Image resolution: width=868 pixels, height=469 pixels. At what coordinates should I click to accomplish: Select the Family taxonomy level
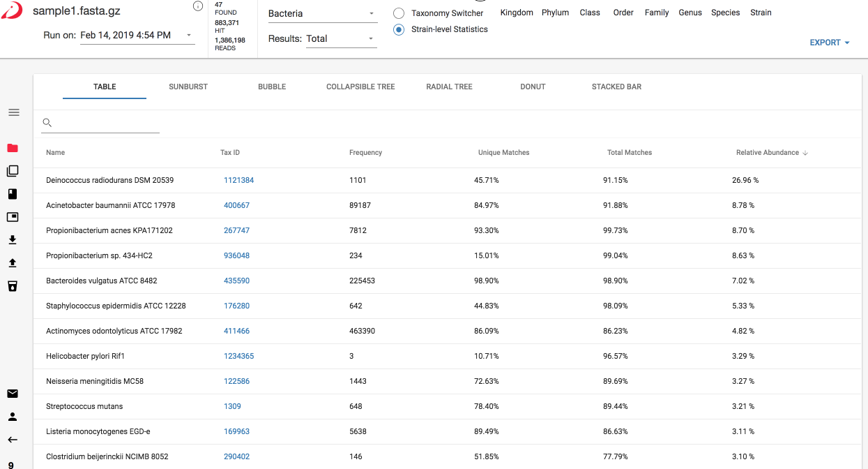(657, 13)
